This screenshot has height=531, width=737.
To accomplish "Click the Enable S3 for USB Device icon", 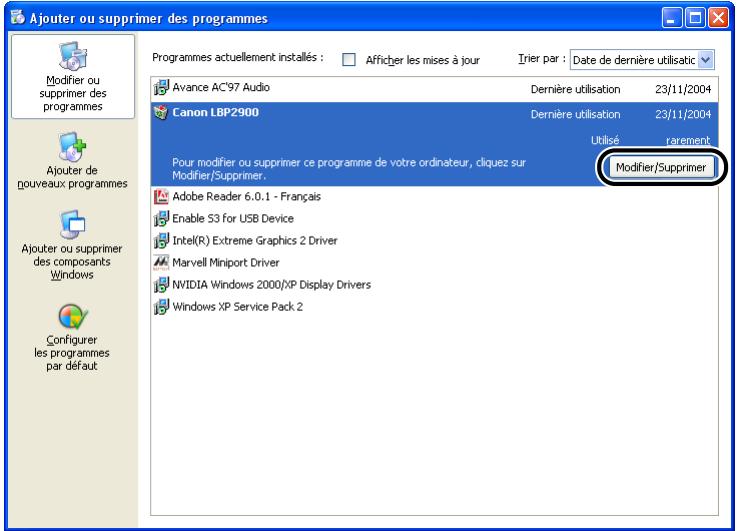I will pos(161,219).
